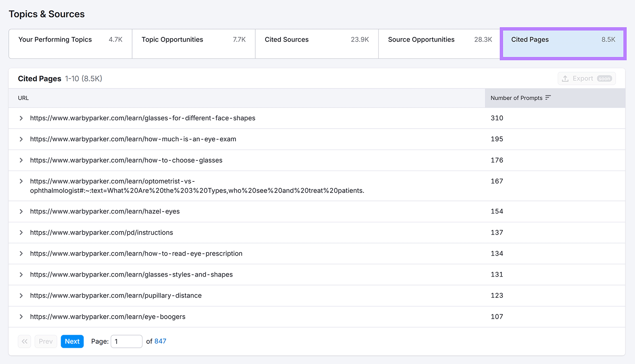Expand the optometrist-vs-ophthalmologist row
The height and width of the screenshot is (364, 635).
(x=21, y=181)
